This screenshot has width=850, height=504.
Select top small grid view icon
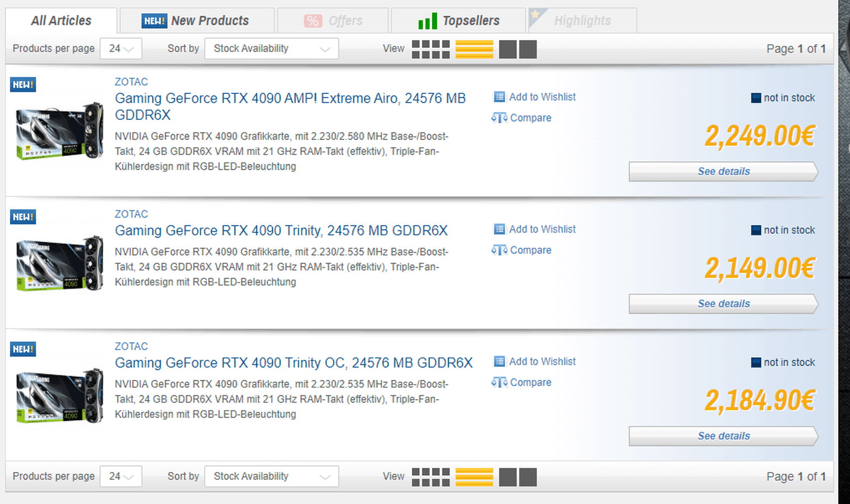pyautogui.click(x=431, y=49)
